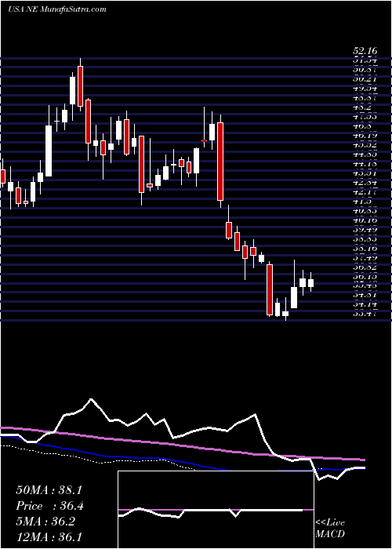392x549 pixels.
Task: Click the 37.49 price axis label
Action: [x=365, y=258]
